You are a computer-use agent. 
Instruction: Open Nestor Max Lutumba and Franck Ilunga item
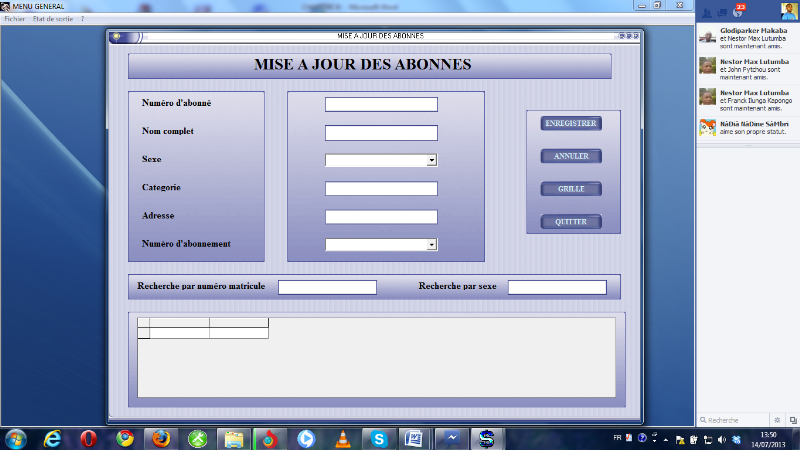748,101
